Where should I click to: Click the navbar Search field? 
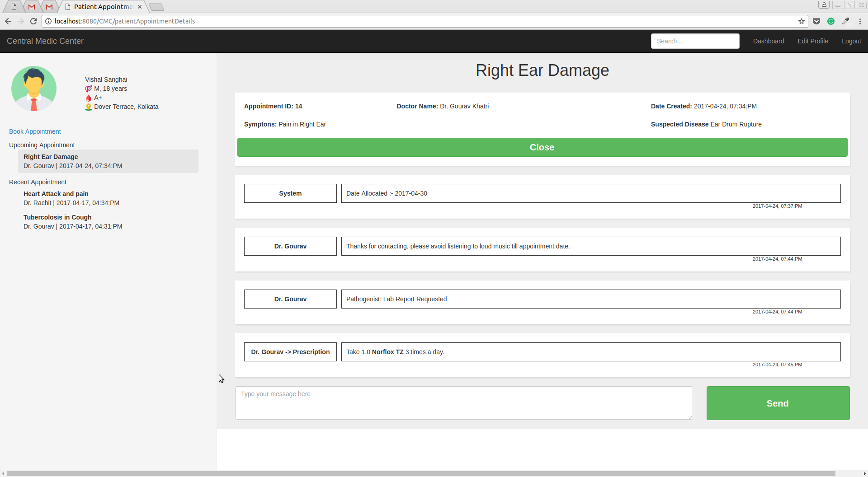tap(695, 41)
